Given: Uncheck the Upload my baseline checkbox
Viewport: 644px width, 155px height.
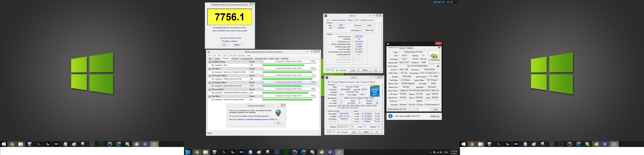Looking at the screenshot, I should coord(223,41).
